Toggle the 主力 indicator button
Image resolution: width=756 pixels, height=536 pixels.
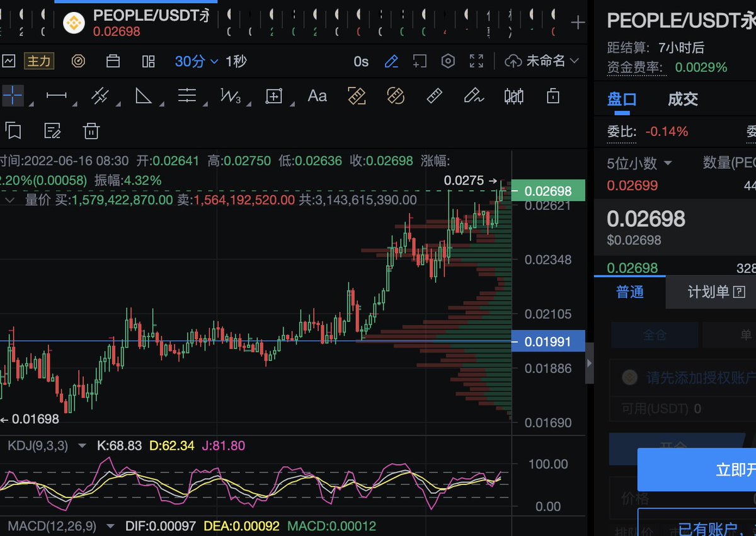tap(39, 61)
